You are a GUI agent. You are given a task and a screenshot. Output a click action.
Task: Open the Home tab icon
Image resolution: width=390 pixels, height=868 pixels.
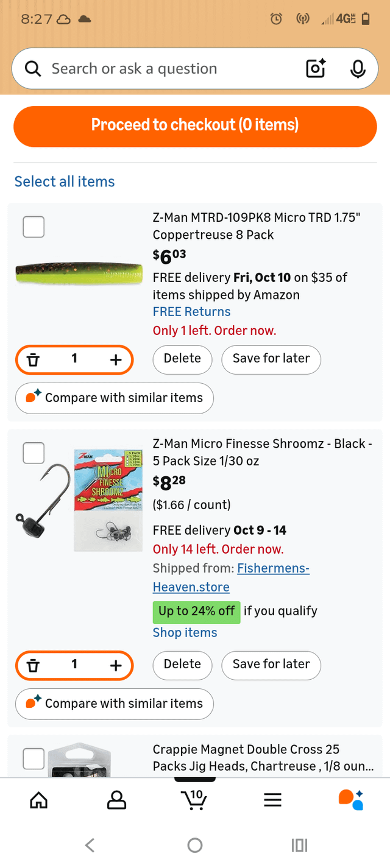pos(38,799)
